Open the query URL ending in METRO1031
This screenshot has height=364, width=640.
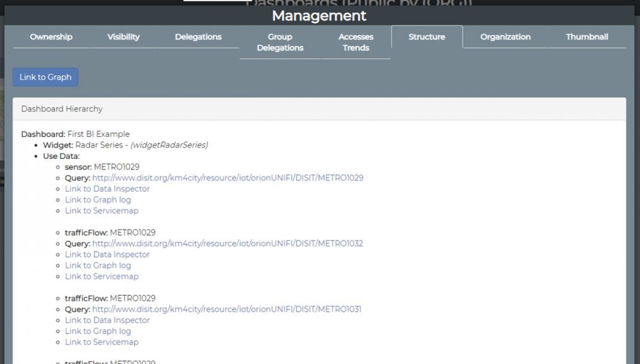click(x=227, y=309)
